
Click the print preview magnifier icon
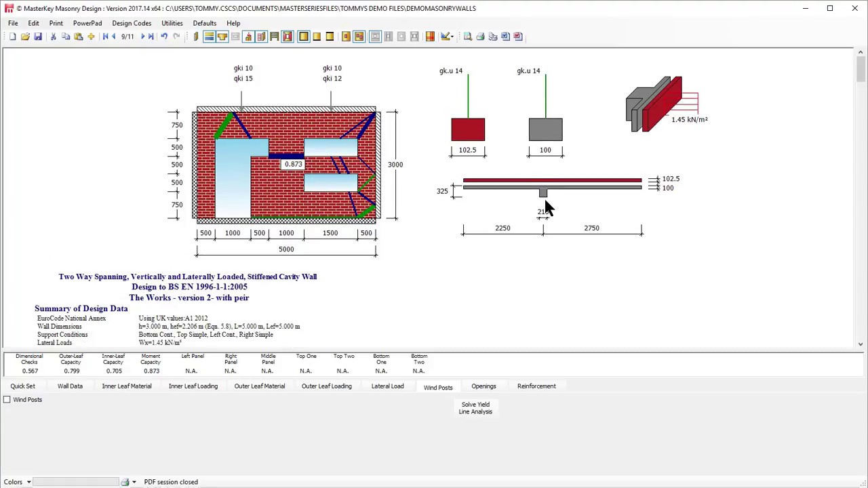[x=467, y=37]
